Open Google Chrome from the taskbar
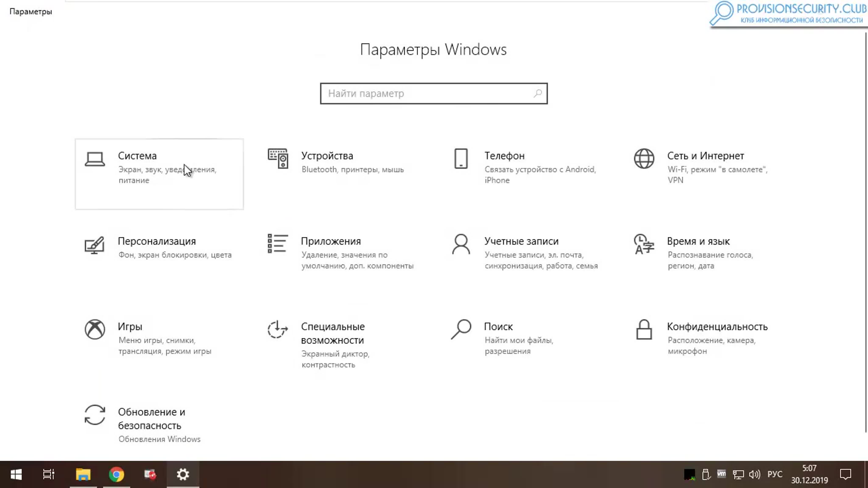 [117, 474]
